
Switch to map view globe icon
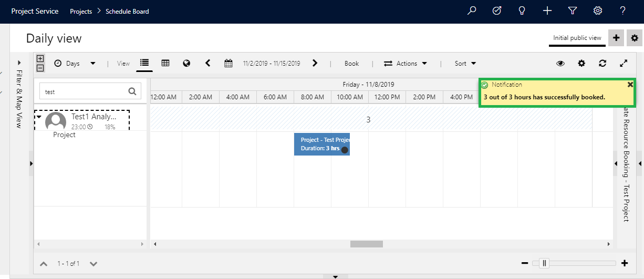(x=186, y=63)
